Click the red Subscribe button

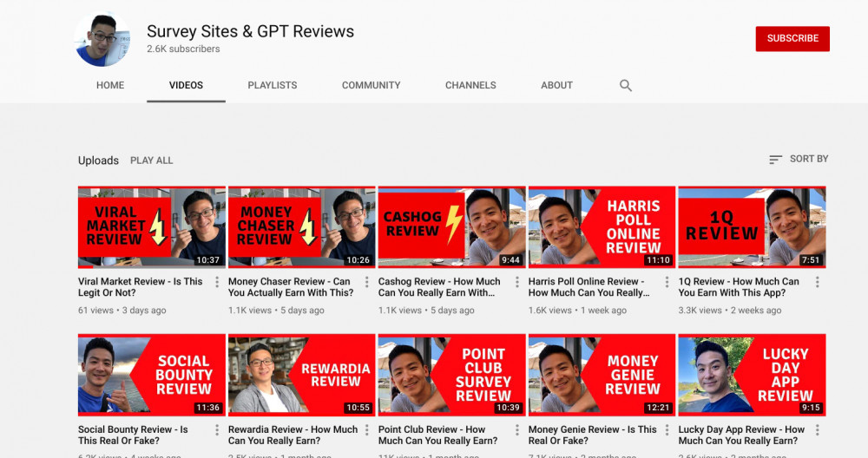pyautogui.click(x=792, y=39)
